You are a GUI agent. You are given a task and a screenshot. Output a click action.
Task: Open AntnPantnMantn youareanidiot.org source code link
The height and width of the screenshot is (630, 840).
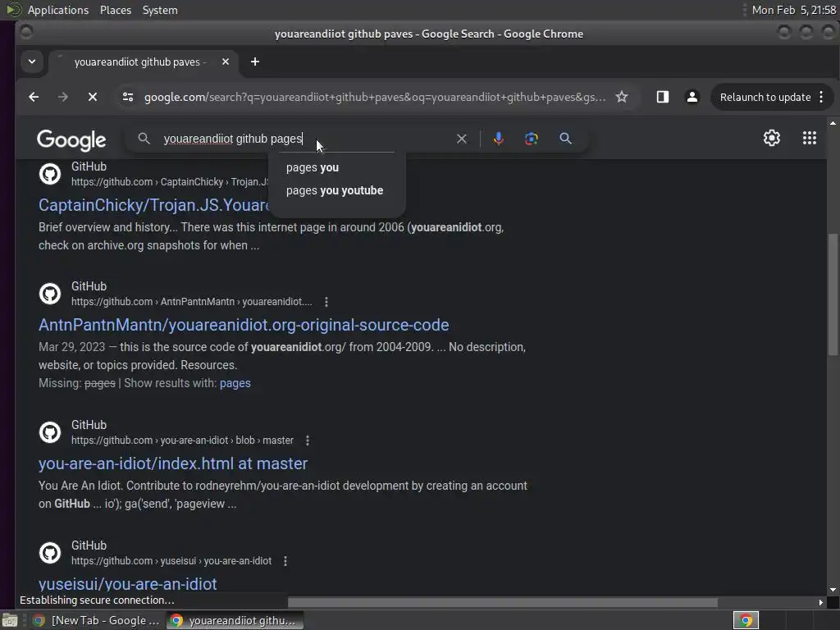244,325
